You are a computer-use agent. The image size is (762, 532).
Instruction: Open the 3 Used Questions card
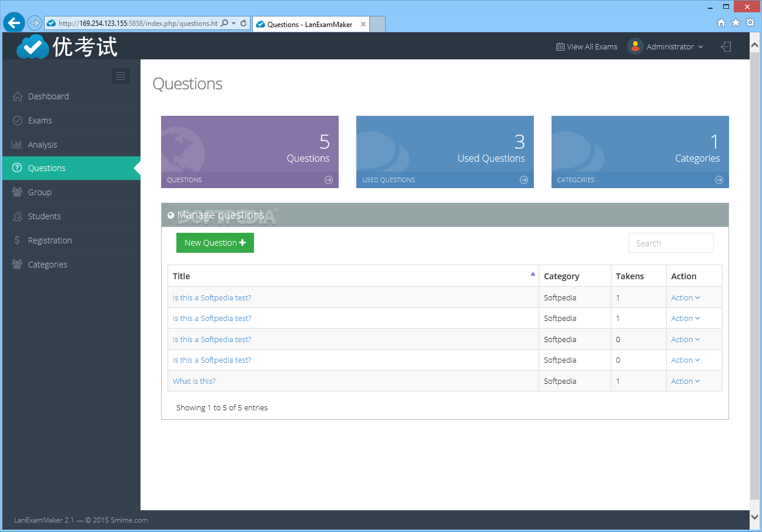[445, 152]
